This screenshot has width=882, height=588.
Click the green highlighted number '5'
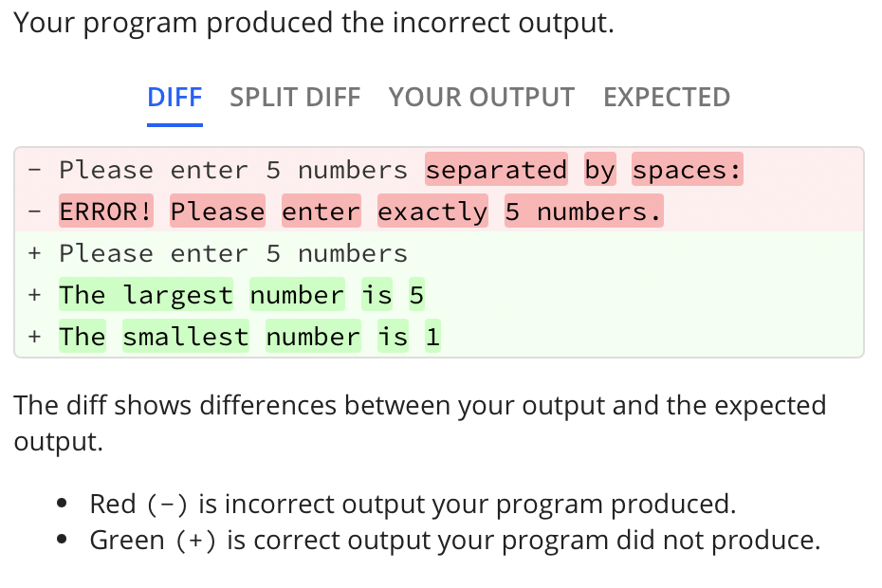417,295
